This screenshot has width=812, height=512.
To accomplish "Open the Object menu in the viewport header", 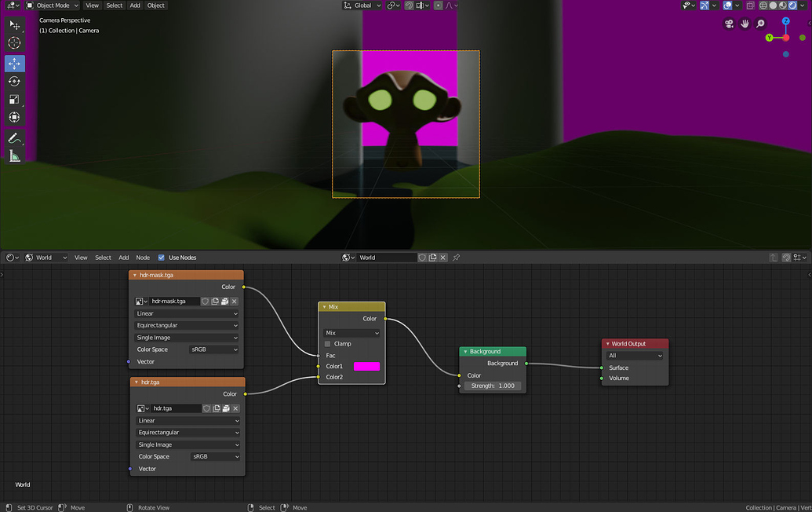I will coord(155,5).
